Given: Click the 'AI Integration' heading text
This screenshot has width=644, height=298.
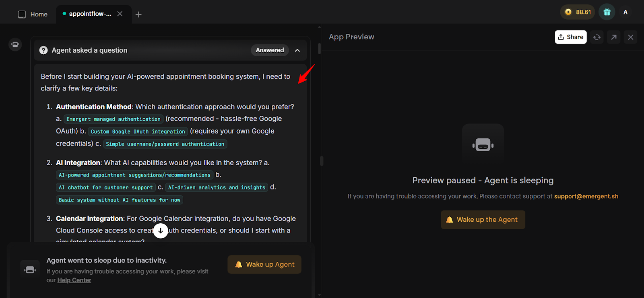Looking at the screenshot, I should [78, 162].
